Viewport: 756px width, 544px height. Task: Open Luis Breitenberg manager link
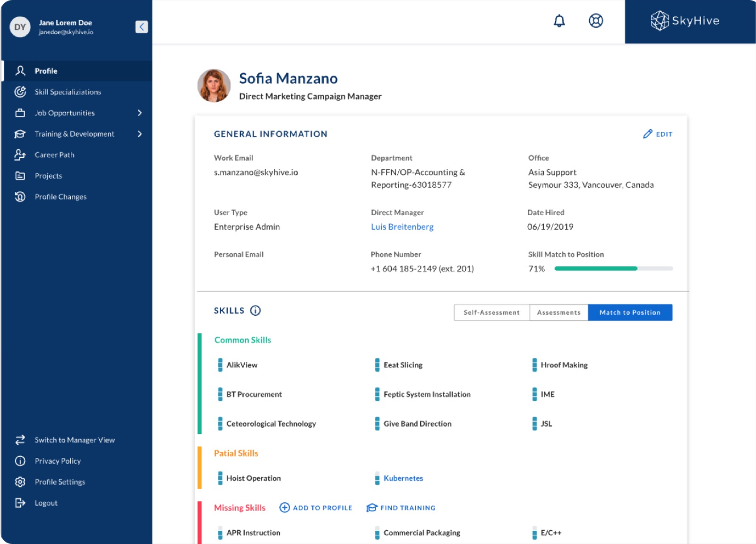coord(402,227)
